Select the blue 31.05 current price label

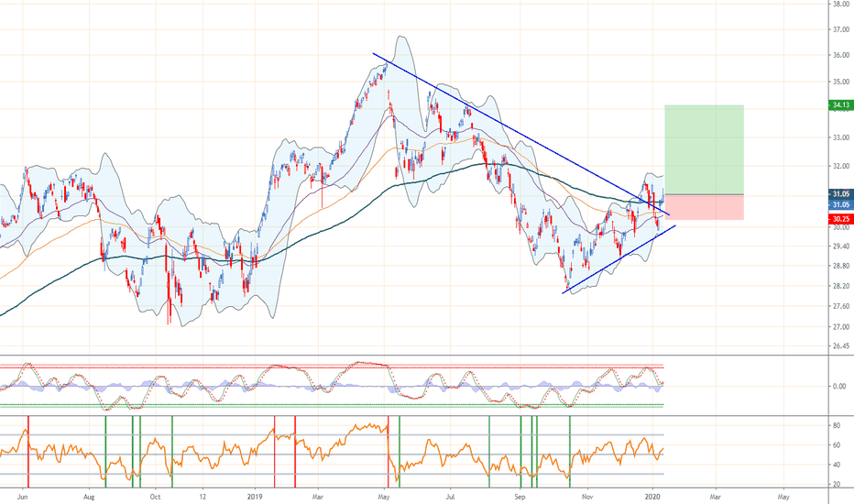click(840, 204)
